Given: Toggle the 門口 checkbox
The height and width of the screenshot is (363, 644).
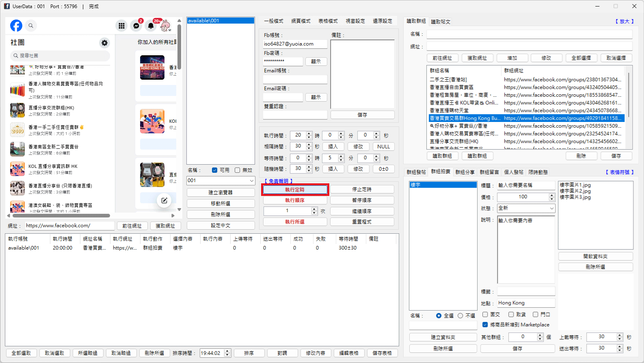Looking at the screenshot, I should 535,314.
